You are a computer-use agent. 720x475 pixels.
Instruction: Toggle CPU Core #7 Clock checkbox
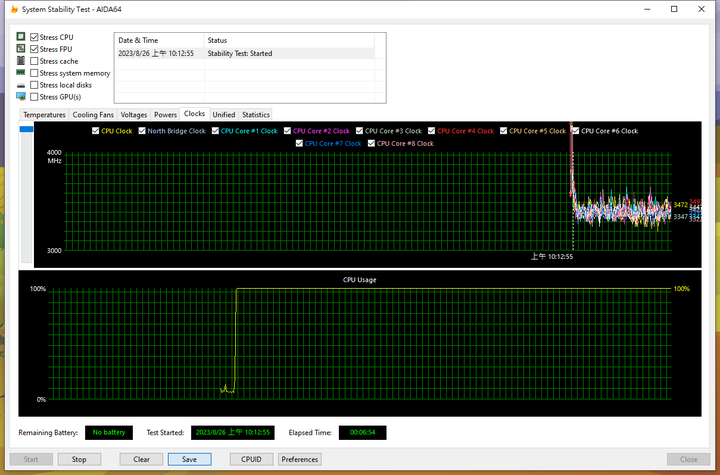click(299, 143)
